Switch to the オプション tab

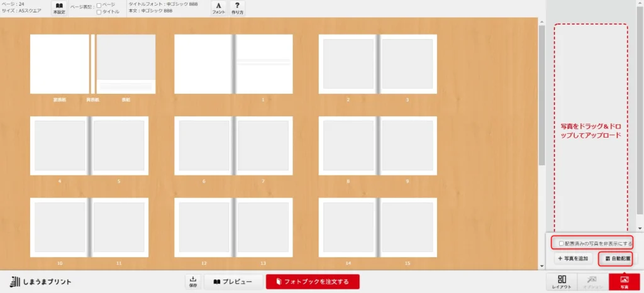(x=593, y=282)
